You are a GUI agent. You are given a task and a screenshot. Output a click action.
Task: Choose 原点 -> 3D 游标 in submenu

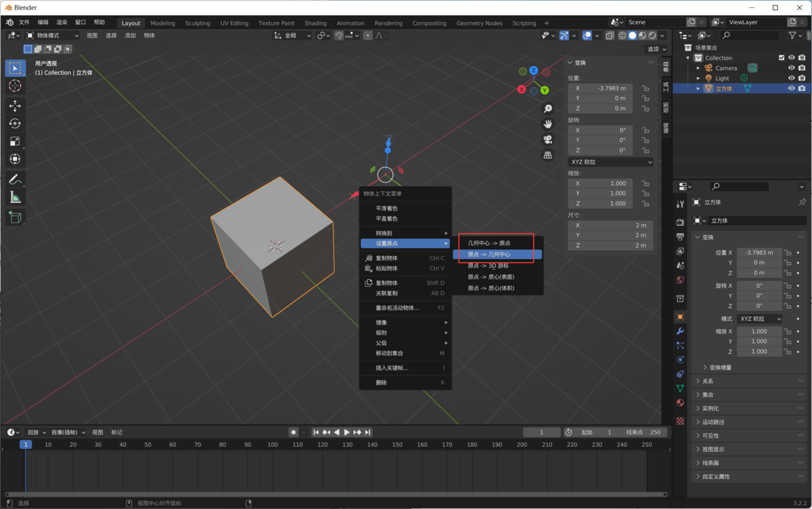(497, 266)
